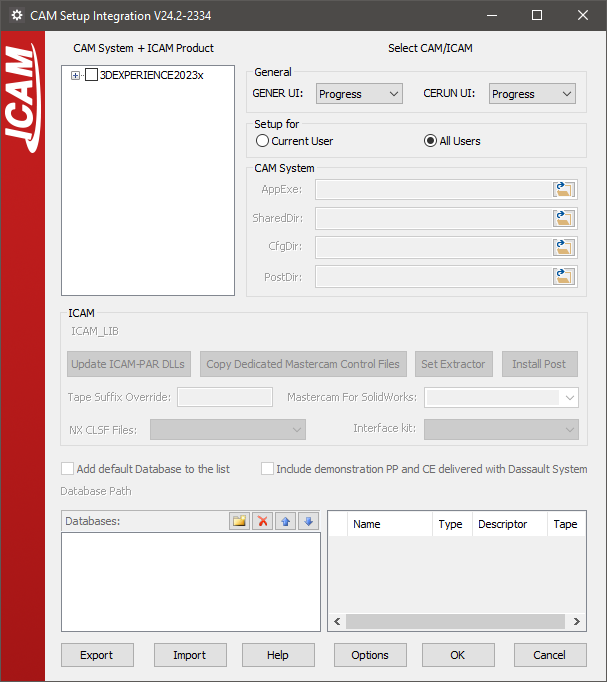Viewport: 607px width, 682px height.
Task: Expand the 3DEXPERIENCE2023x tree node
Action: pyautogui.click(x=75, y=75)
